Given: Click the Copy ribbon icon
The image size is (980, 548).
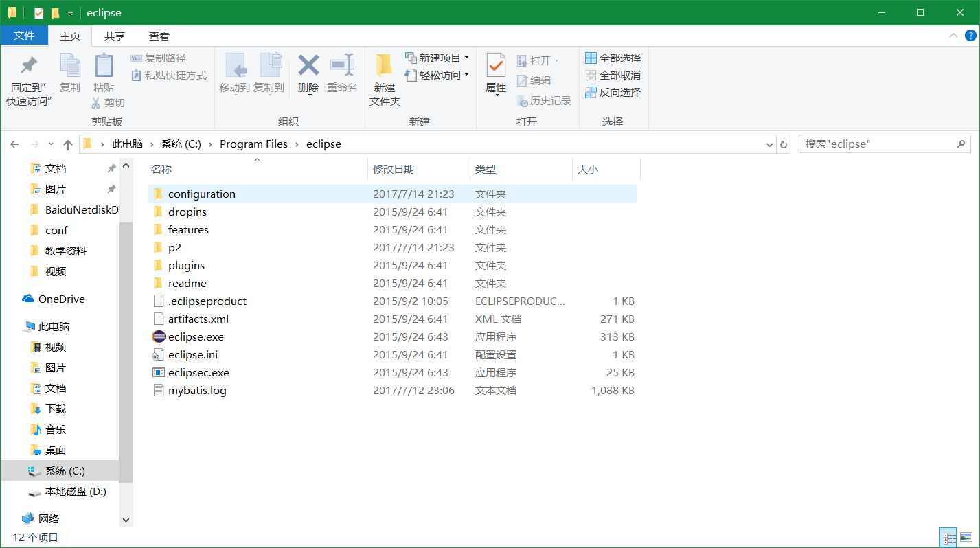Looking at the screenshot, I should 70,66.
